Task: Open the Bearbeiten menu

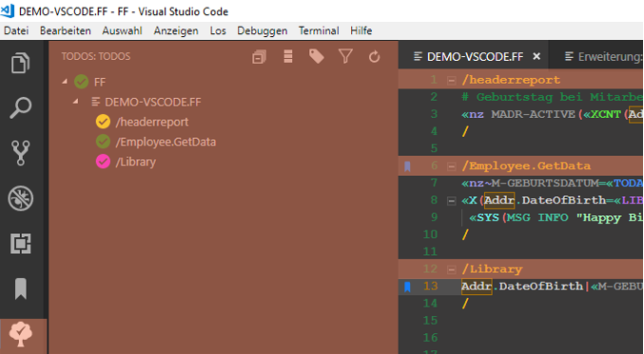Action: 66,30
